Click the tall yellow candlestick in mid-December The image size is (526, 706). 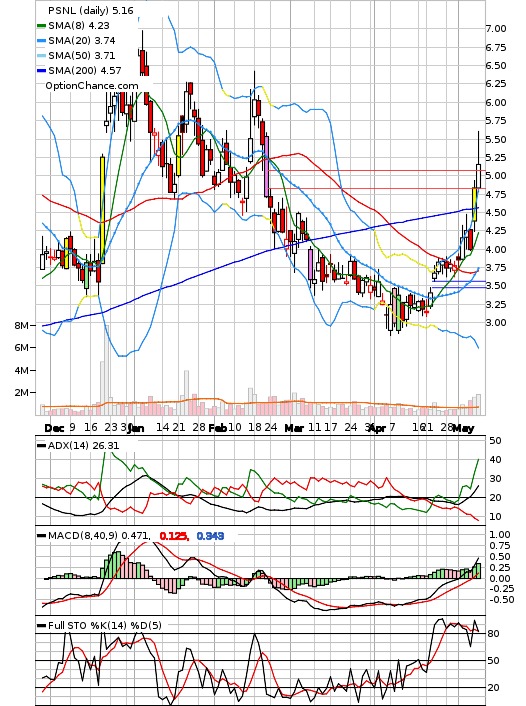103,209
